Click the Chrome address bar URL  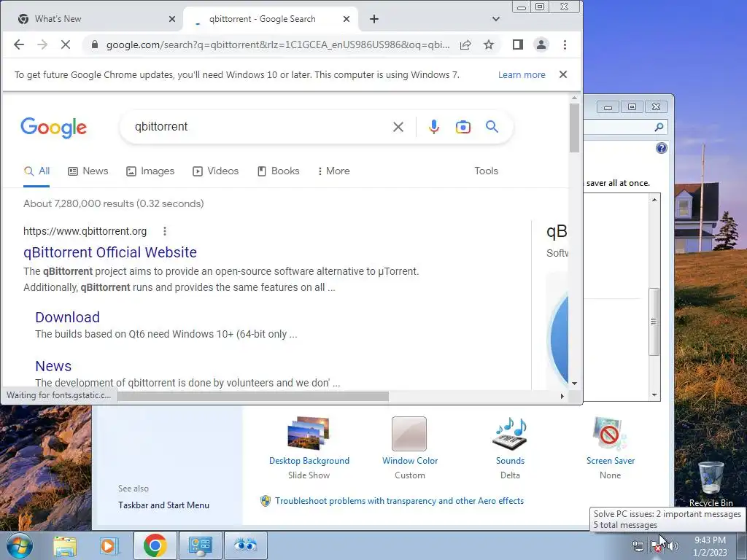click(x=278, y=44)
